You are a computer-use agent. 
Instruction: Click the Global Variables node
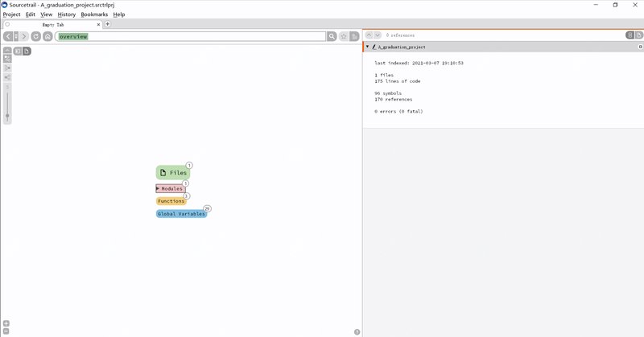[x=180, y=214]
